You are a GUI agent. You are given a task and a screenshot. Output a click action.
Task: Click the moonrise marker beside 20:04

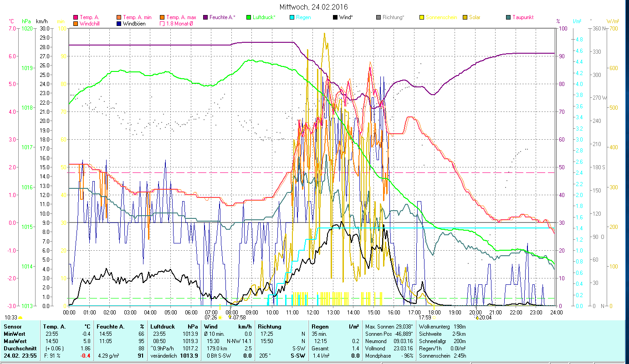[476, 318]
